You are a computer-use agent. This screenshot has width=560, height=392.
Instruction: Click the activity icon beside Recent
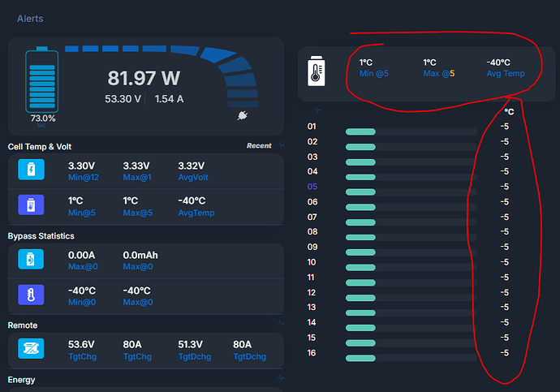point(281,145)
